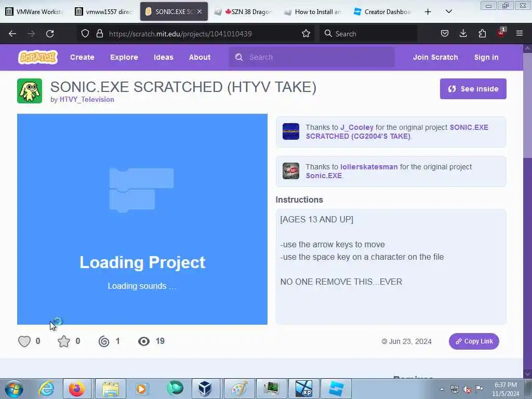Bookmark this page with the star icon

tap(305, 34)
